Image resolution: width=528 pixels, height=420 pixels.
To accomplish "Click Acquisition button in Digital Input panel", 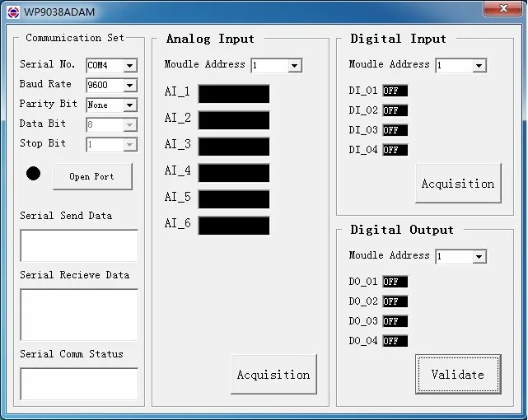I will click(x=458, y=184).
